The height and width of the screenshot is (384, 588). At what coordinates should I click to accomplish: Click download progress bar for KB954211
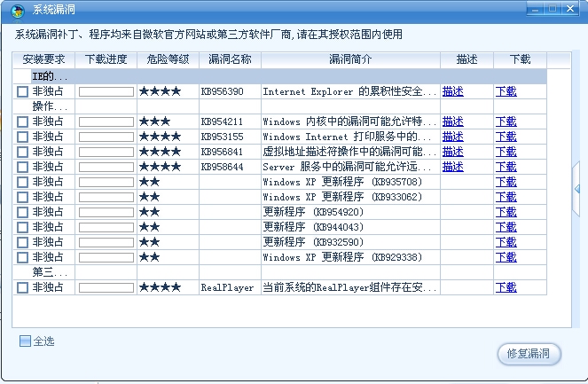pos(106,121)
